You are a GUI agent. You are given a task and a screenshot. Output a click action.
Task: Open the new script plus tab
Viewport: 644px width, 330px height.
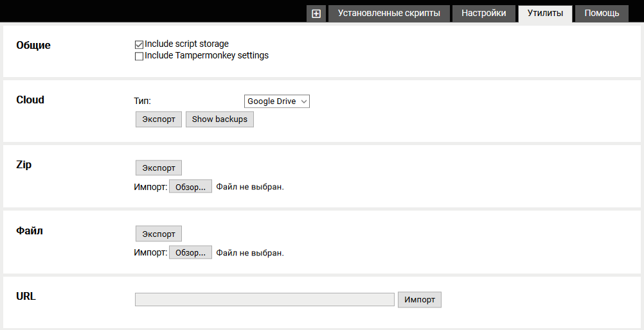[x=316, y=13]
